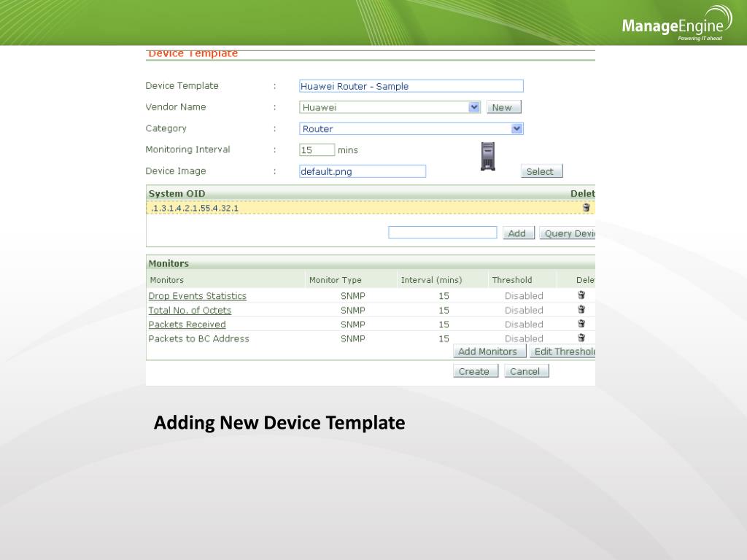This screenshot has width=747, height=560.
Task: Open the Drop Events Statistics link
Action: point(197,296)
